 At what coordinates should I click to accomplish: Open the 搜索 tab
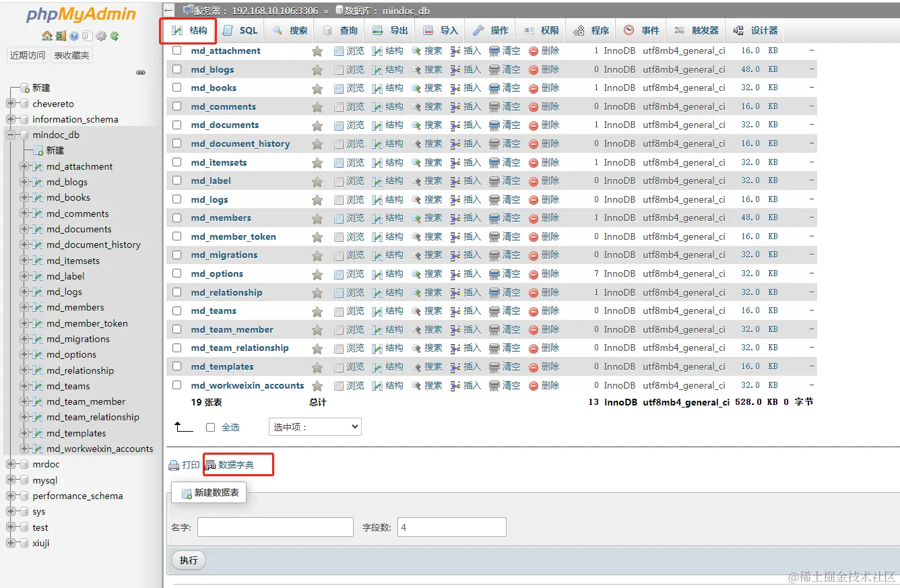coord(290,30)
